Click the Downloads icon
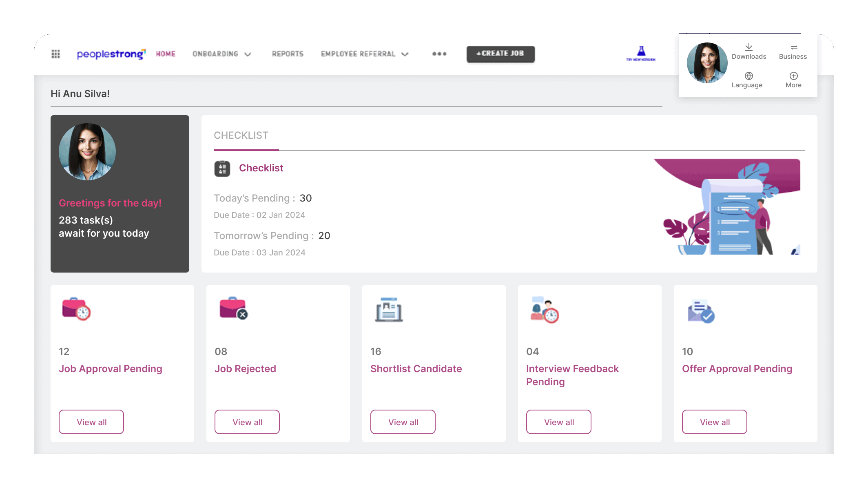This screenshot has width=868, height=488. pyautogui.click(x=748, y=47)
